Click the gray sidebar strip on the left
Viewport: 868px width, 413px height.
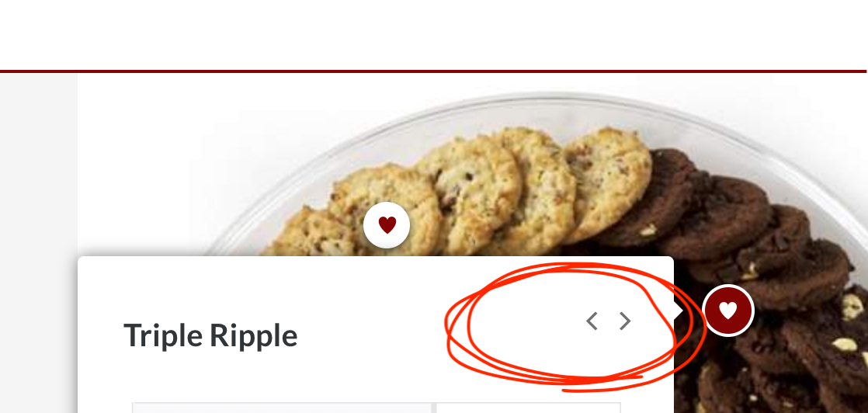38,244
